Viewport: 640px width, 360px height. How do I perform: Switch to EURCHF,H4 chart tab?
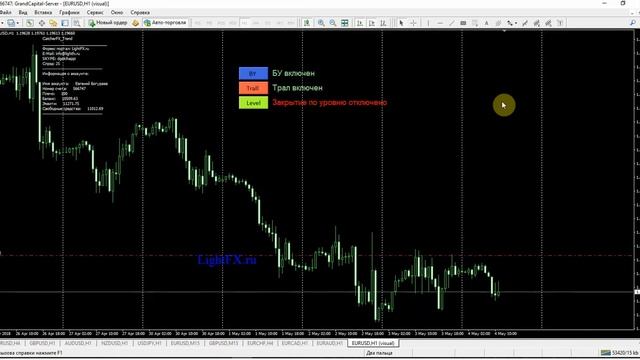tap(260, 343)
